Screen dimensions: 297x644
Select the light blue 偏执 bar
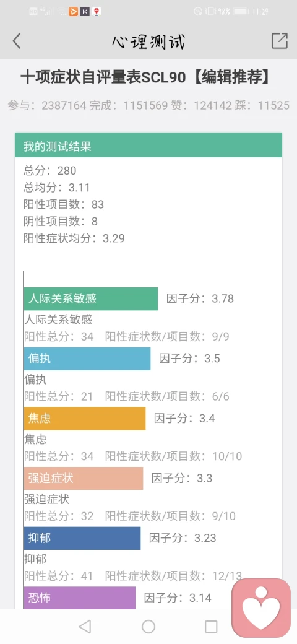click(87, 359)
